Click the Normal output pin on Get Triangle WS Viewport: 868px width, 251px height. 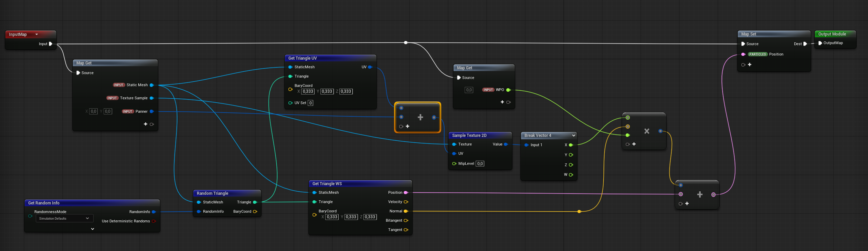(406, 211)
